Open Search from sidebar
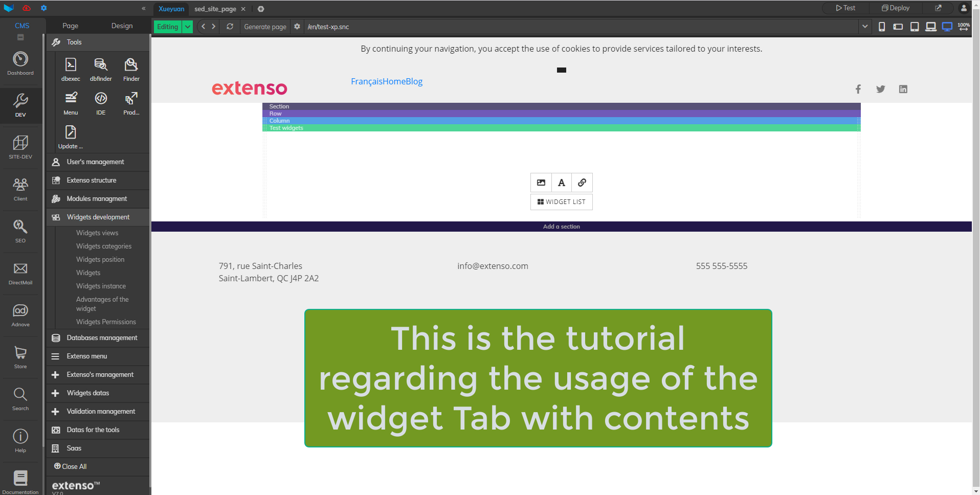This screenshot has width=980, height=495. [20, 399]
